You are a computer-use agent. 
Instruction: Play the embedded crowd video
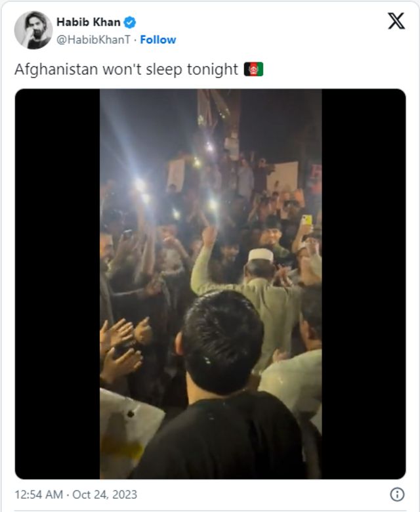point(211,284)
